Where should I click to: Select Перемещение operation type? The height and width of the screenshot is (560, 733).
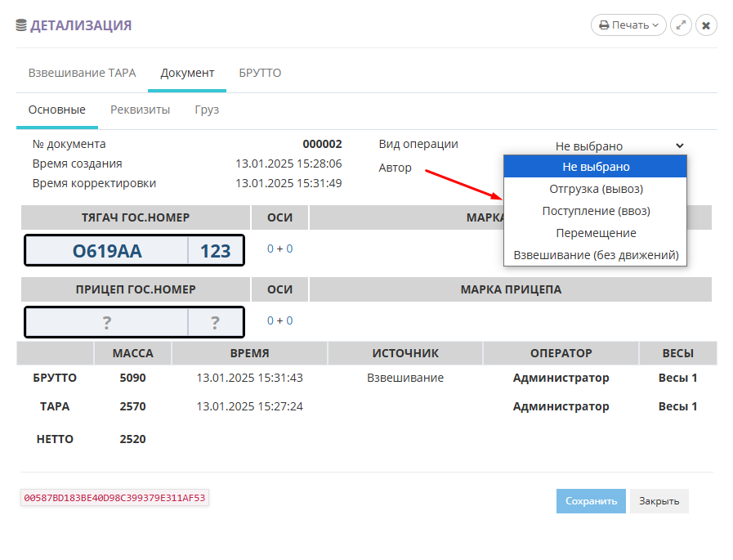click(596, 233)
